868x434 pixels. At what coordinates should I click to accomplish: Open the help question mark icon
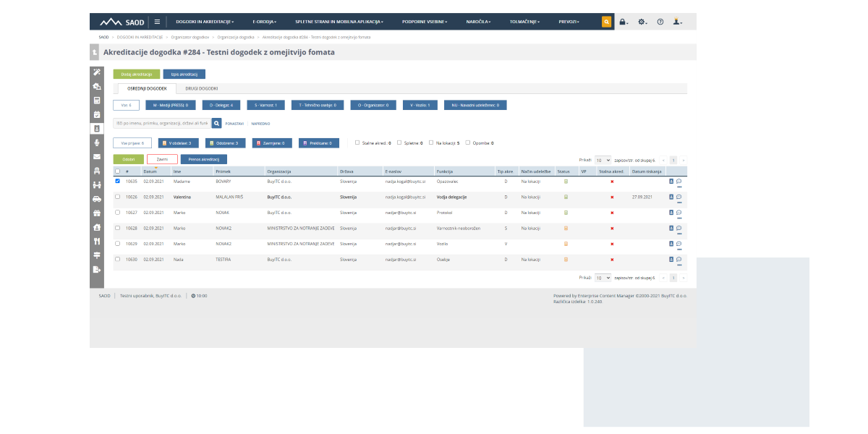click(x=660, y=22)
